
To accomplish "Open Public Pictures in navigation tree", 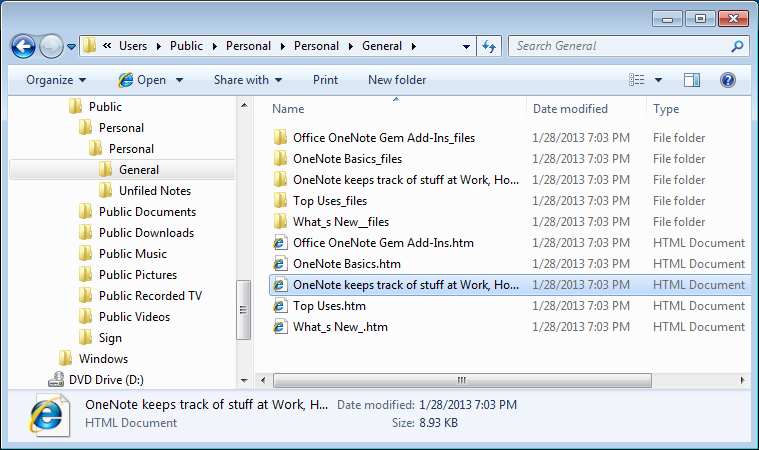I will point(138,275).
